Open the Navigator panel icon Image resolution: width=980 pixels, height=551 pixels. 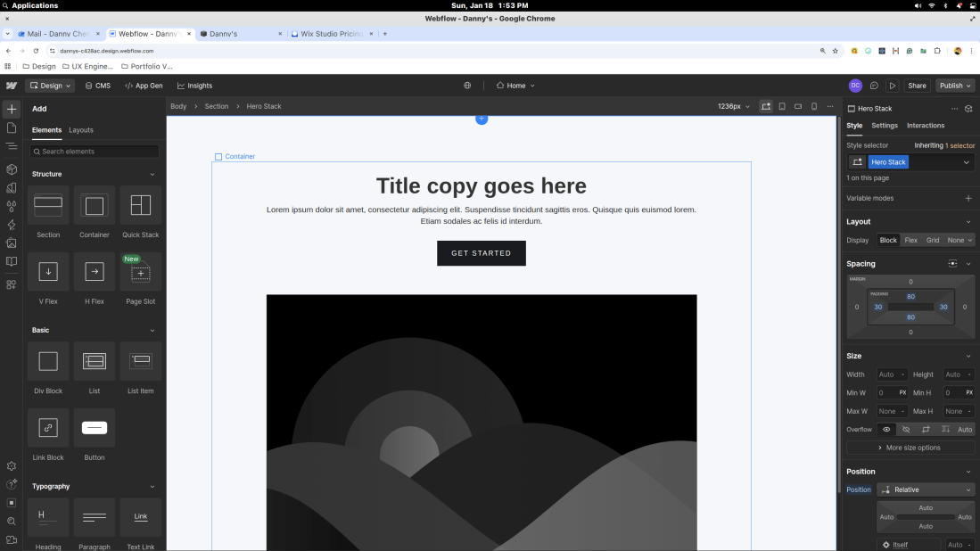(12, 145)
